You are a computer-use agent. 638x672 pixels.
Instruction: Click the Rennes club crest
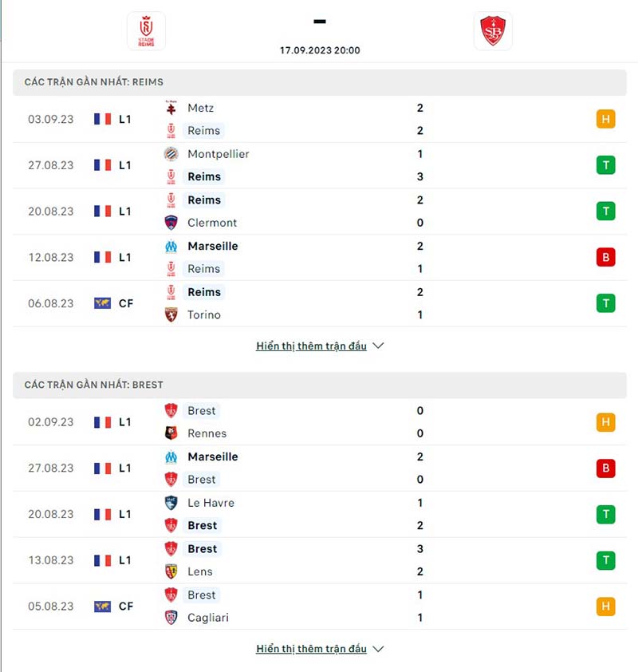coord(171,433)
